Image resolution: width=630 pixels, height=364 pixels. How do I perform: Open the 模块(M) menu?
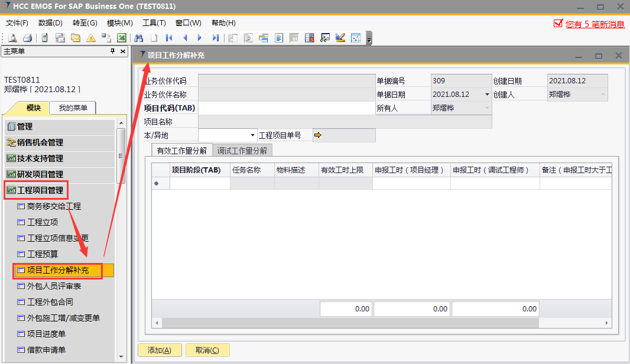click(x=119, y=23)
